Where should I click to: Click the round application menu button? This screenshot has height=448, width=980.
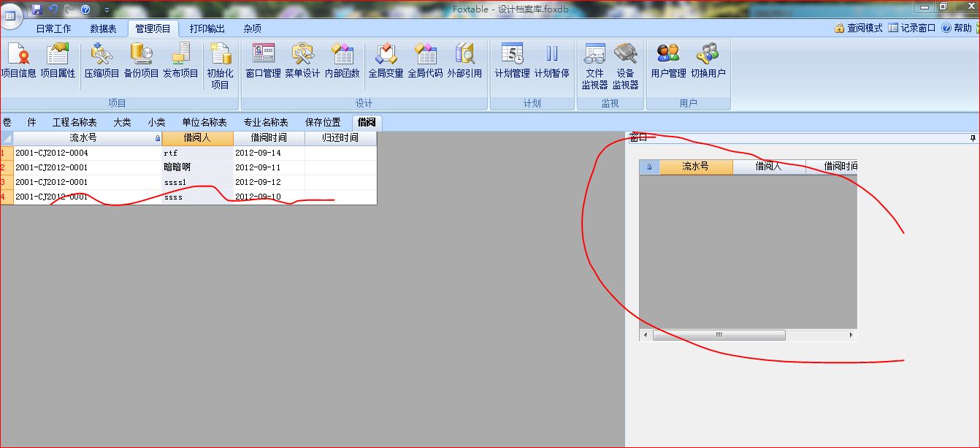[12, 14]
